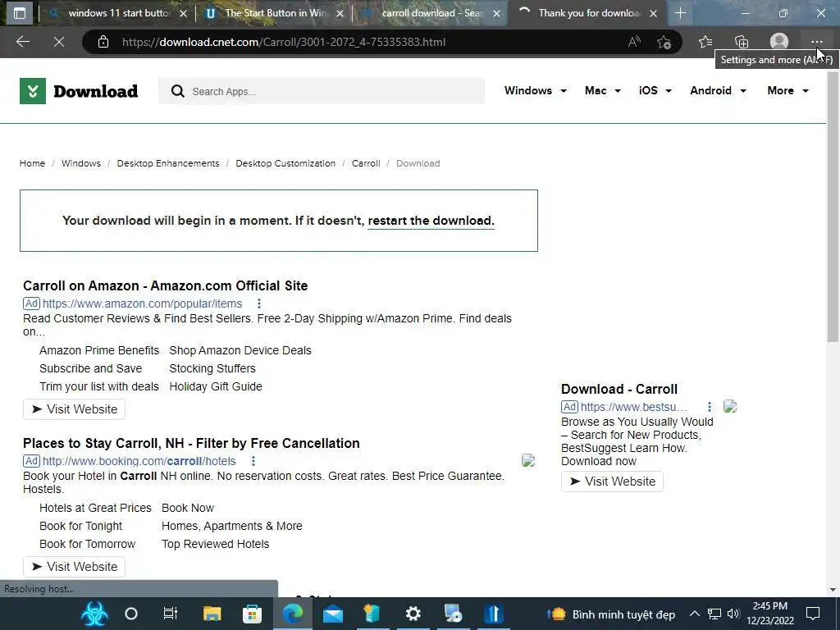Screen dimensions: 840x630
Task: Click 'Top Reviewed Hotels' sitelink
Action: [216, 545]
